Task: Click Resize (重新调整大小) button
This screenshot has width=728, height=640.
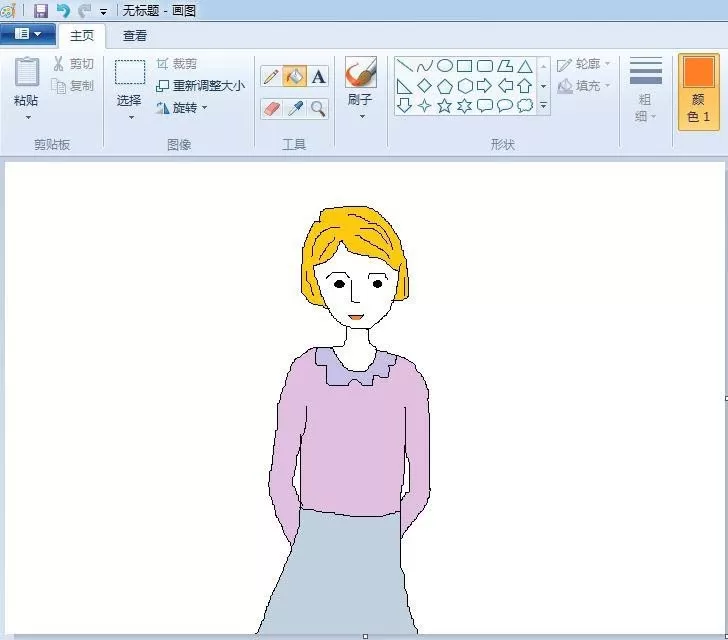Action: click(x=201, y=86)
